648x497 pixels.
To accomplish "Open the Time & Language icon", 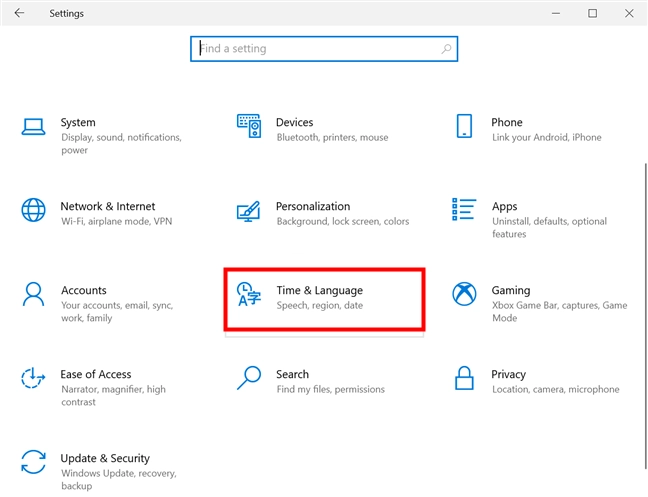I will [248, 294].
